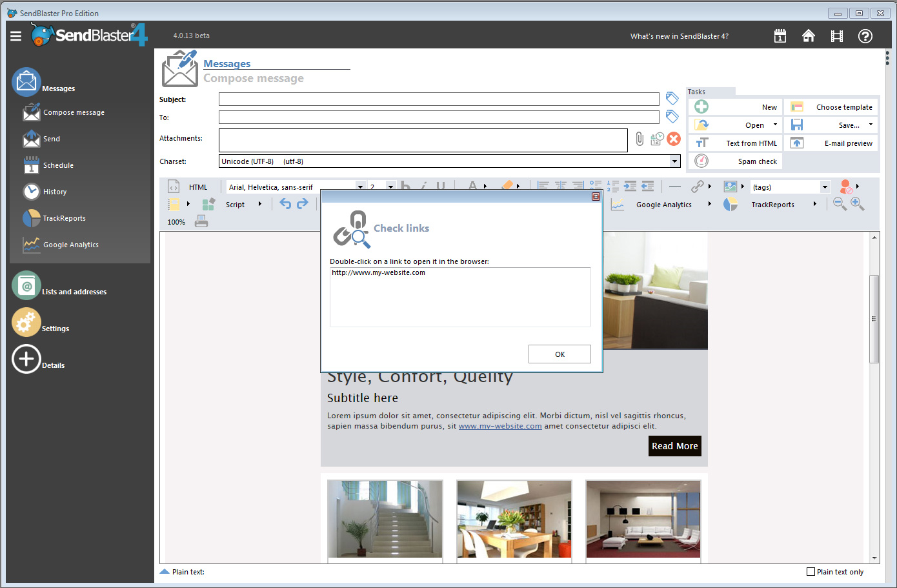Open the hamburger menu icon
897x588 pixels.
(x=16, y=36)
